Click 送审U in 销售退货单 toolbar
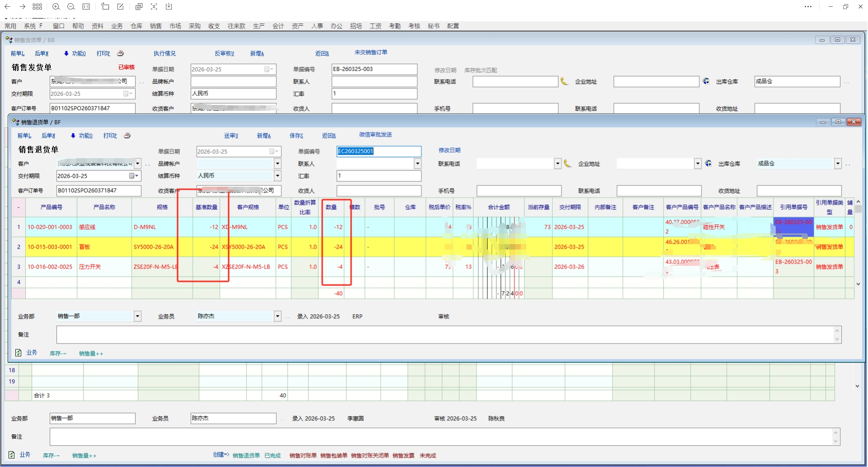 point(231,136)
